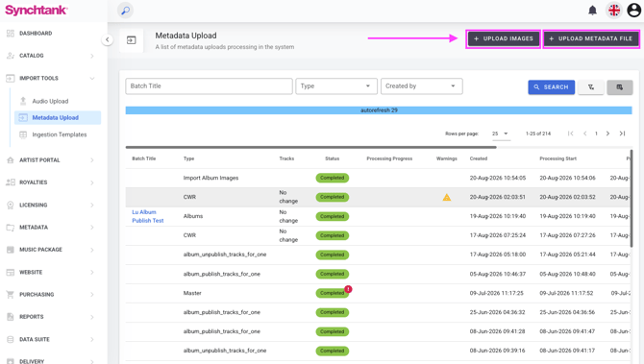The height and width of the screenshot is (364, 644).
Task: Expand the Website chevron
Action: (x=92, y=272)
